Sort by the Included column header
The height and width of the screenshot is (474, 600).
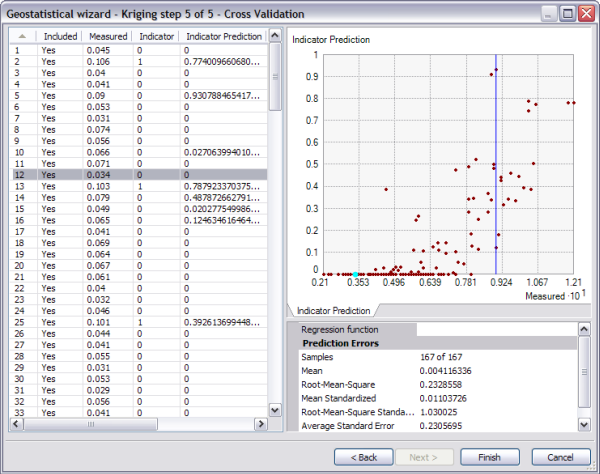tap(60, 36)
